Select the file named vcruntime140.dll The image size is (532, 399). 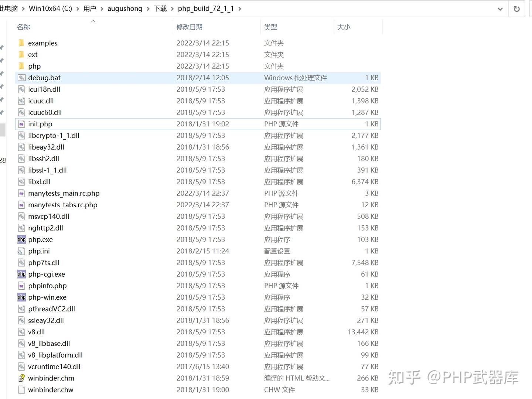[54, 367]
